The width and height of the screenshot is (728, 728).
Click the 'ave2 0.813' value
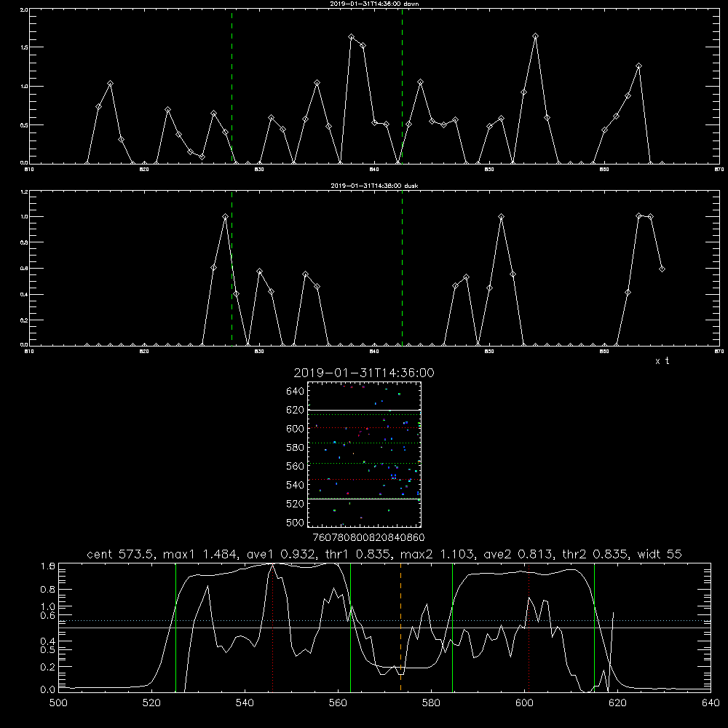click(x=519, y=554)
